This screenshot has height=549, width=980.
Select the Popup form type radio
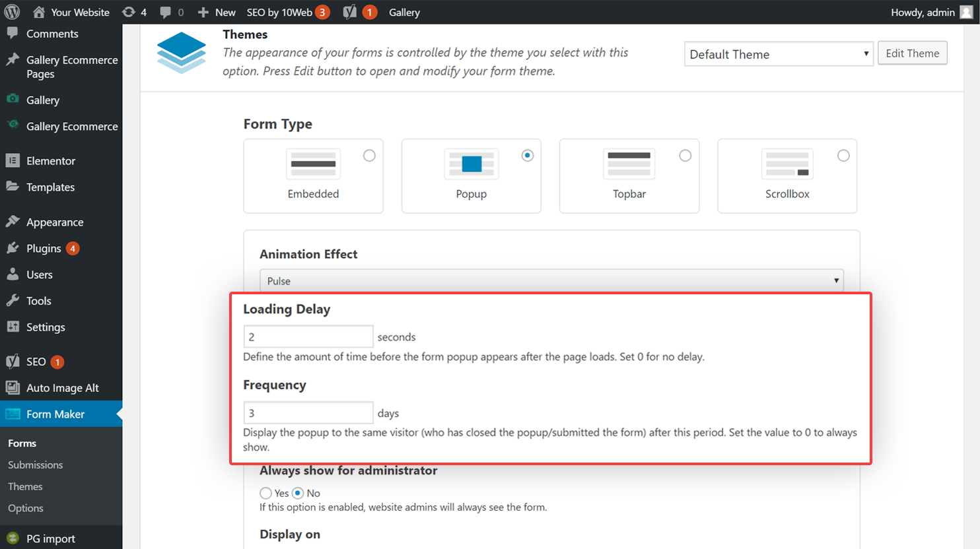click(527, 156)
